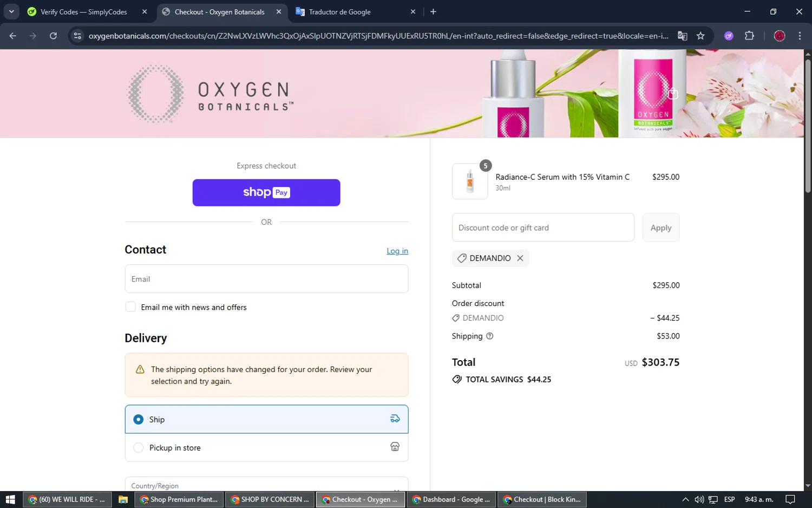
Task: Open the cart bag icon in banner
Action: click(673, 94)
